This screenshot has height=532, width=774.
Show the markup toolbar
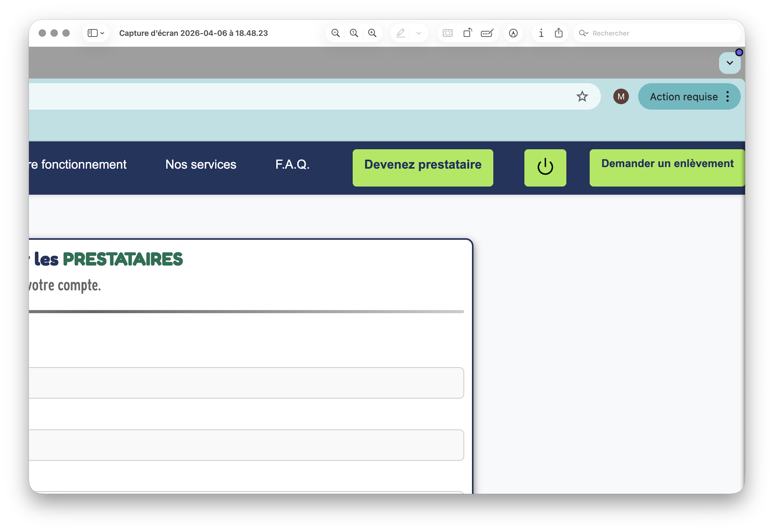click(513, 33)
